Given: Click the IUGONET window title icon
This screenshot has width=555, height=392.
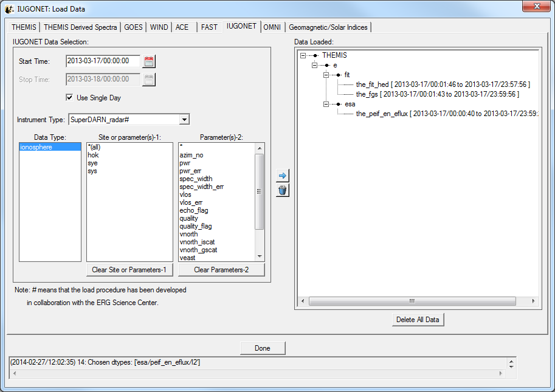Looking at the screenshot, I should tap(10, 9).
